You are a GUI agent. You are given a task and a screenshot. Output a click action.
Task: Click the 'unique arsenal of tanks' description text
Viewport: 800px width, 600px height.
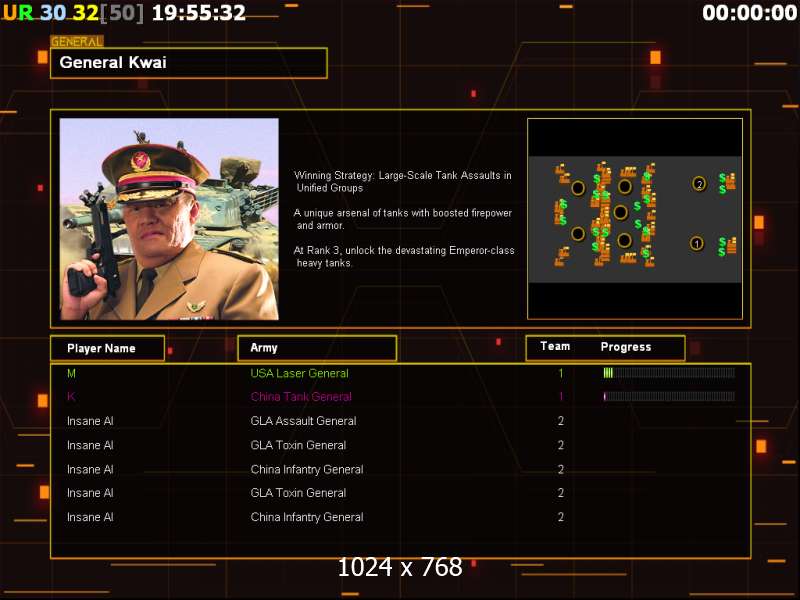pos(403,219)
